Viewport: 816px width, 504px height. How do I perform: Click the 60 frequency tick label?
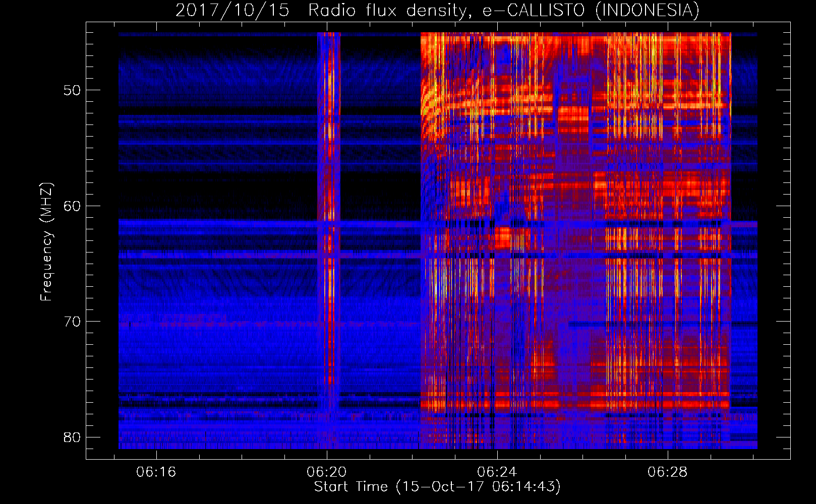[x=72, y=206]
